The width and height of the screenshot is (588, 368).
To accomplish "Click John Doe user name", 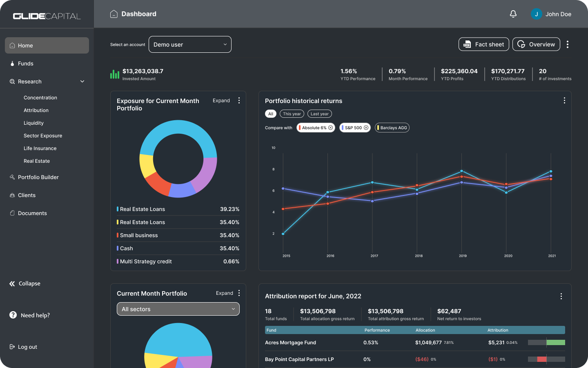I will pyautogui.click(x=558, y=14).
